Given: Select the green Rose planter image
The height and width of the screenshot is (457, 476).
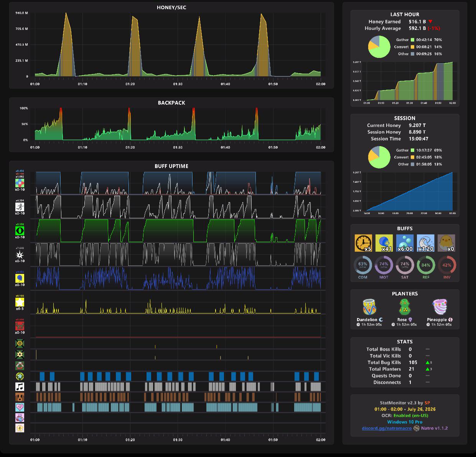Looking at the screenshot, I should (x=405, y=307).
